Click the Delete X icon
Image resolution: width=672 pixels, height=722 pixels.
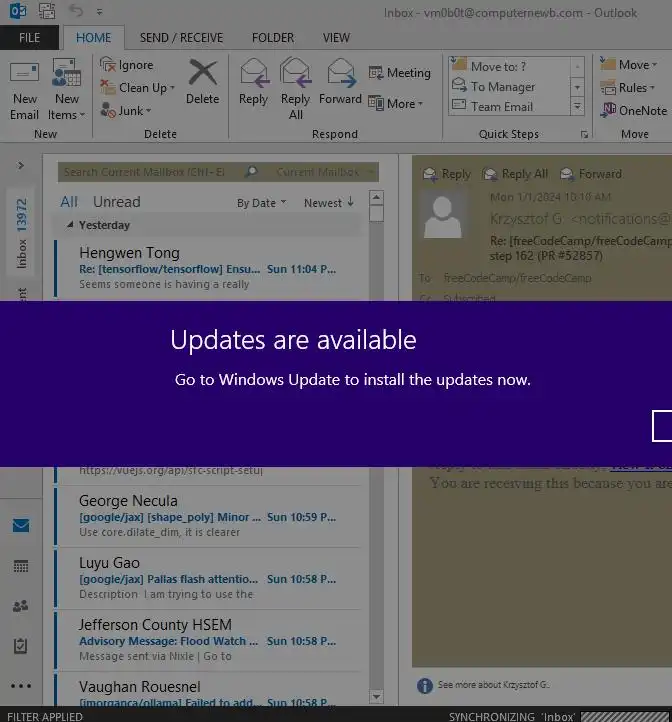click(x=203, y=74)
